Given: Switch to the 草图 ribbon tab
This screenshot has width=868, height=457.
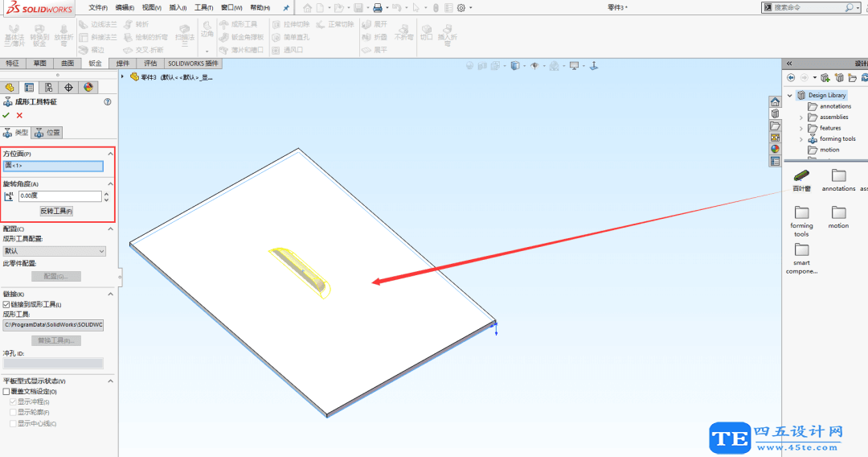Looking at the screenshot, I should pos(40,64).
